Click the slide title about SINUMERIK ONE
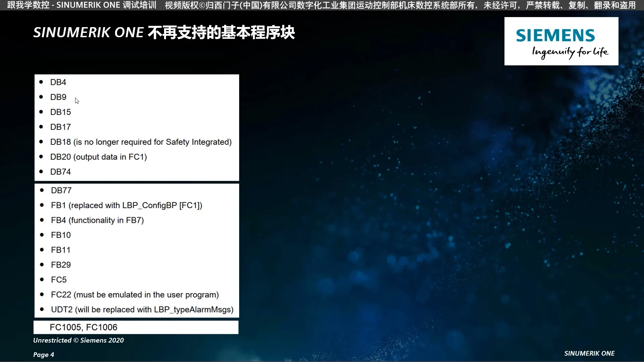This screenshot has width=644, height=362. click(164, 33)
